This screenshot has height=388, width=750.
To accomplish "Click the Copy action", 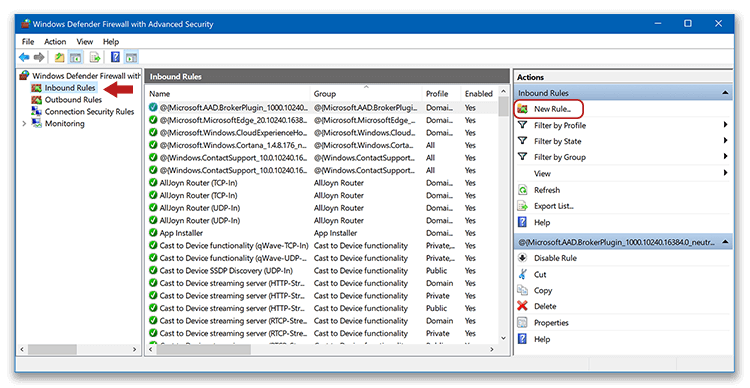I will 543,290.
